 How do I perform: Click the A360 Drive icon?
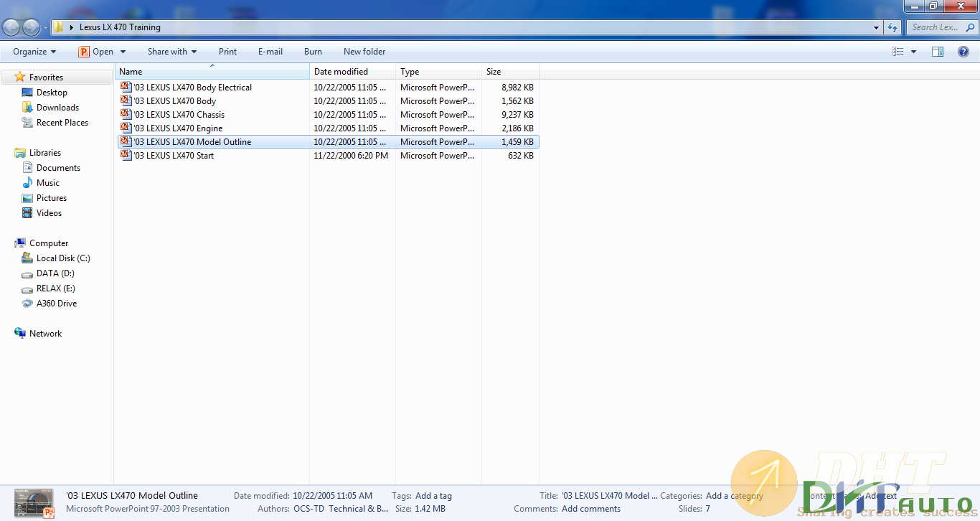coord(27,304)
